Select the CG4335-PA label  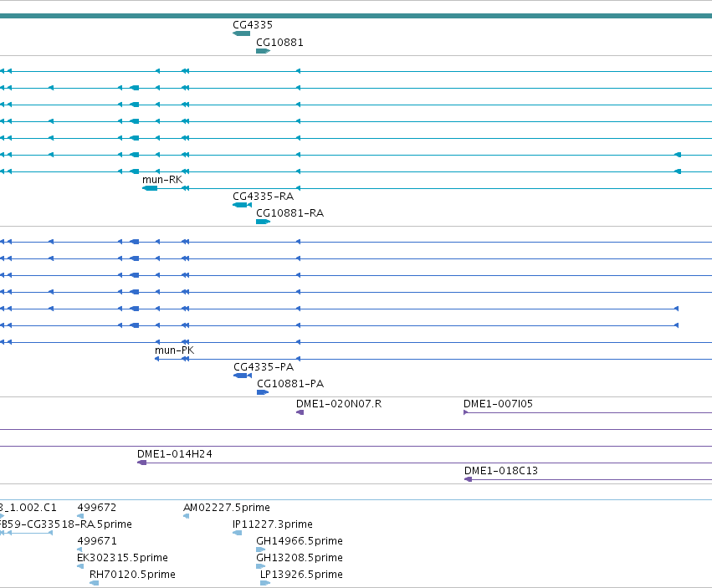264,367
